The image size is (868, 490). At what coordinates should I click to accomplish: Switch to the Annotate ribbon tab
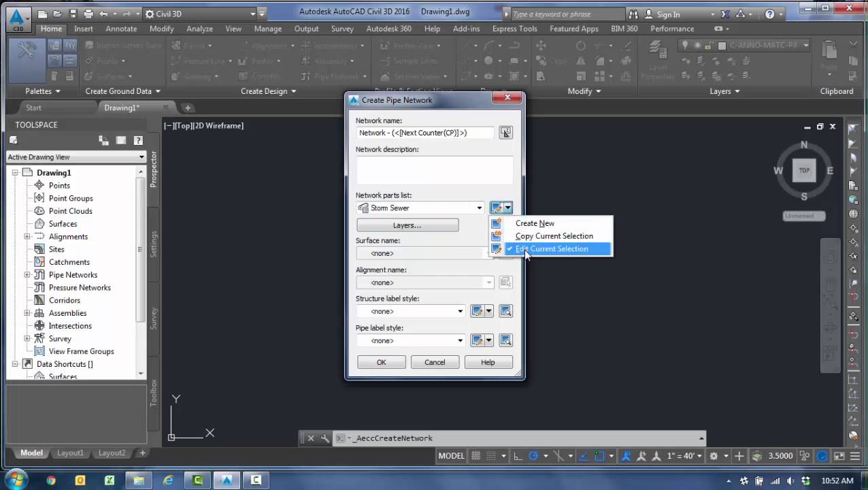[121, 29]
